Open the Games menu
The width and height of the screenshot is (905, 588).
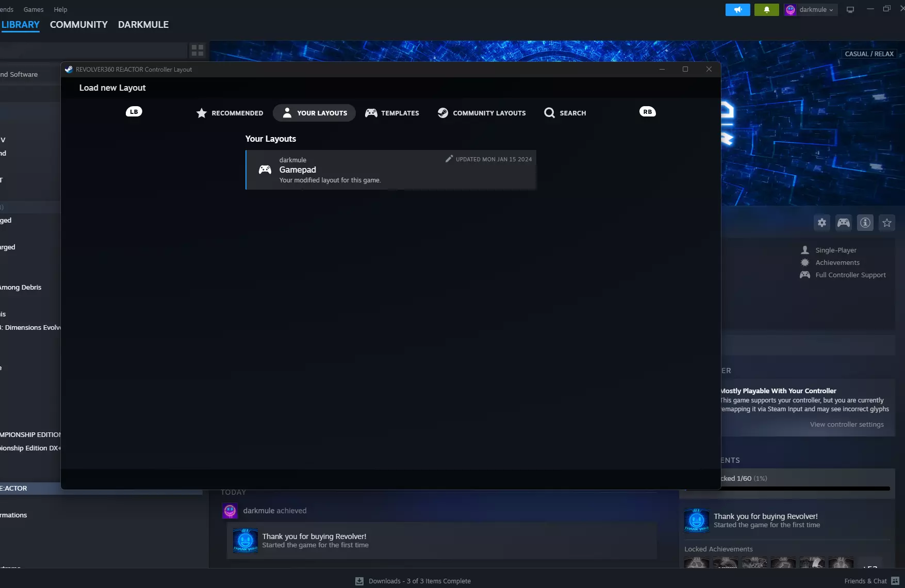34,9
